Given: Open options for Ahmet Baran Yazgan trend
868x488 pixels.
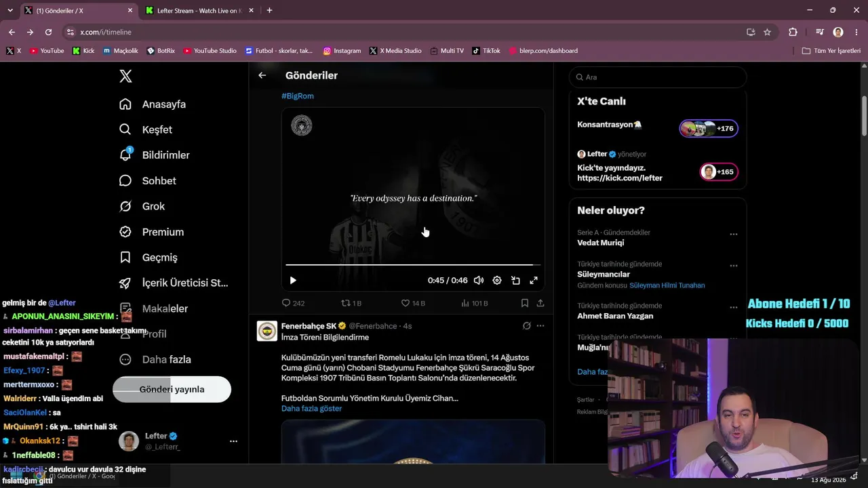Looking at the screenshot, I should (x=733, y=307).
